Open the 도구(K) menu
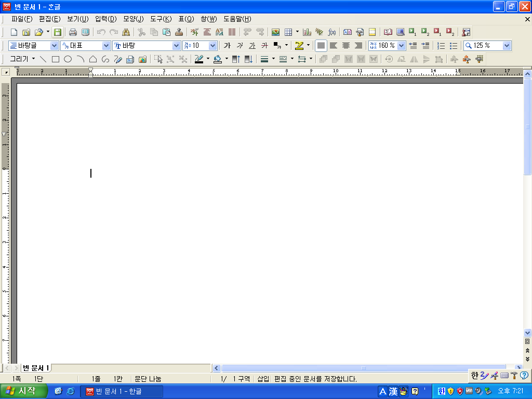Viewport: 532px width, 399px height. (x=161, y=19)
